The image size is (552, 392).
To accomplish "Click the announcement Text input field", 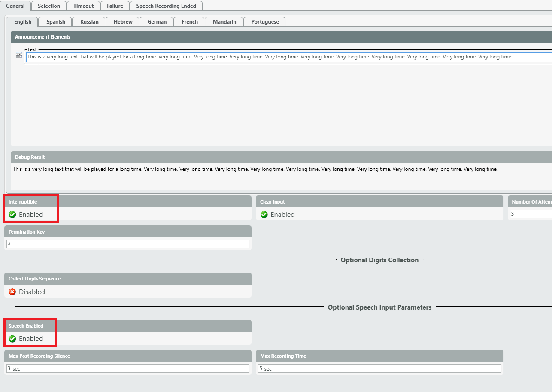I will pyautogui.click(x=288, y=57).
